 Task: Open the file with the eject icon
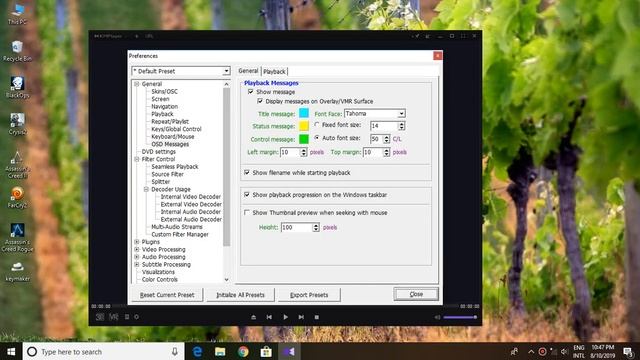point(253,317)
